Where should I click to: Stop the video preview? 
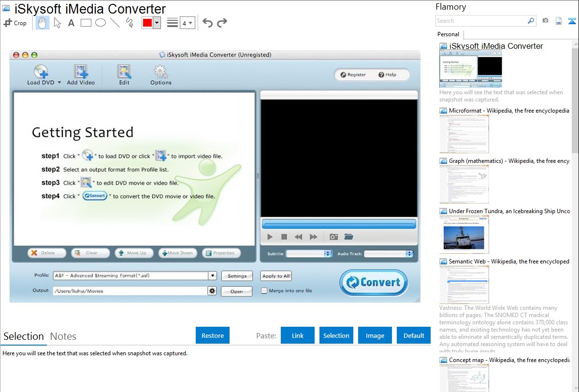click(284, 237)
